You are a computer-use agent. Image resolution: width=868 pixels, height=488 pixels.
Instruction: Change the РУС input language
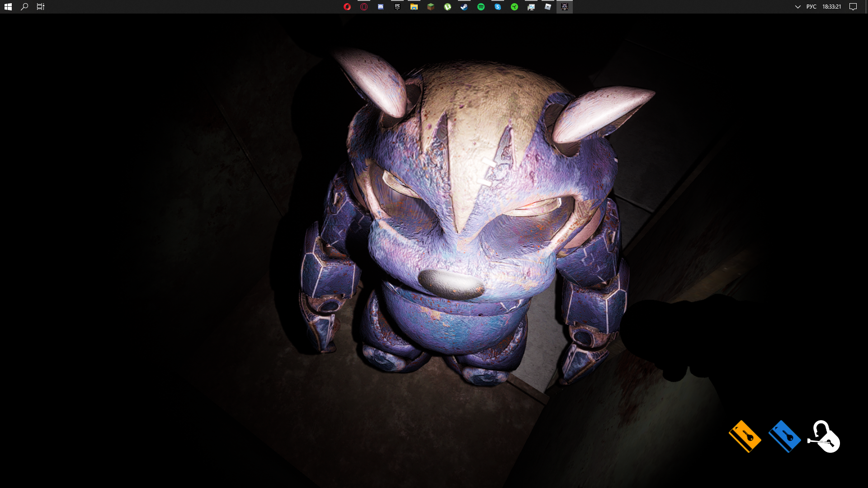(x=811, y=7)
